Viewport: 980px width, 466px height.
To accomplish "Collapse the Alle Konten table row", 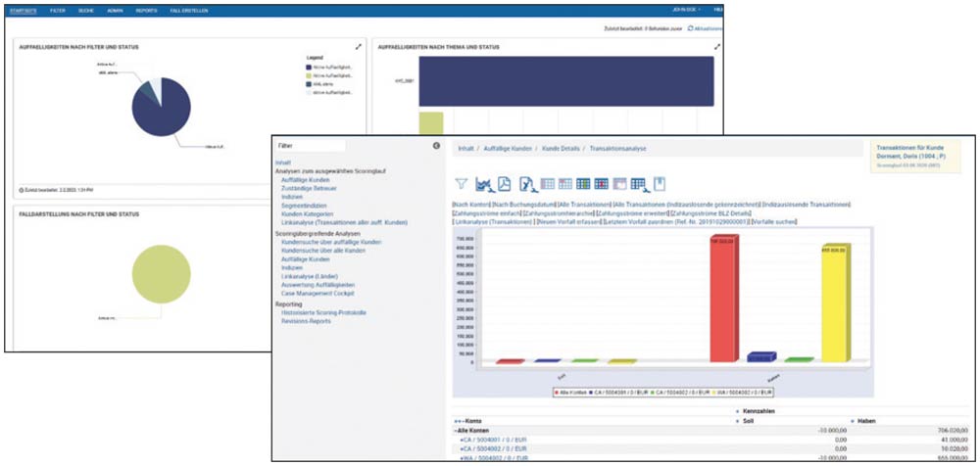I will point(457,431).
